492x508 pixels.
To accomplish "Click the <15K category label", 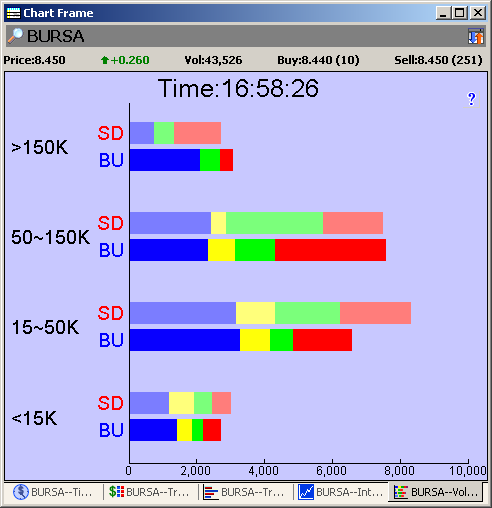I will (x=34, y=418).
